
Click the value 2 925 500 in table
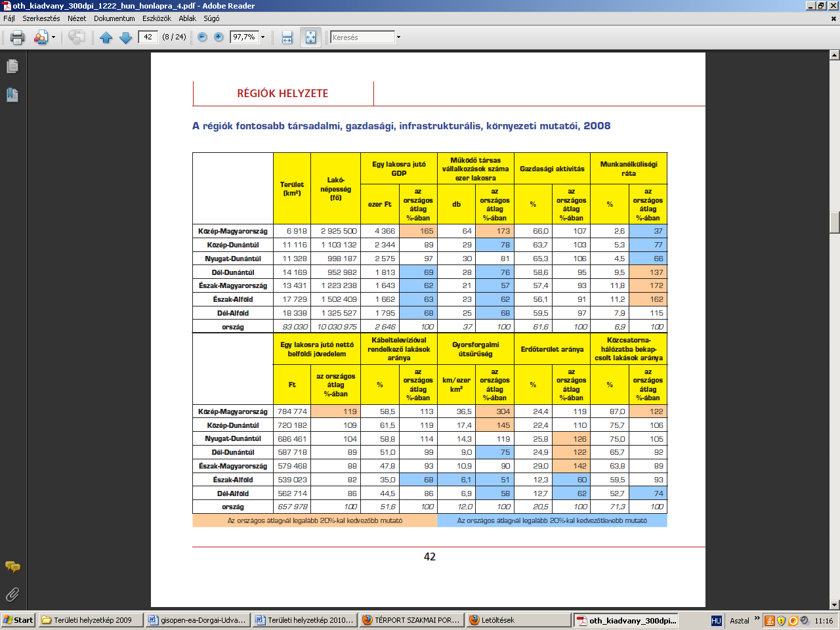(x=339, y=231)
